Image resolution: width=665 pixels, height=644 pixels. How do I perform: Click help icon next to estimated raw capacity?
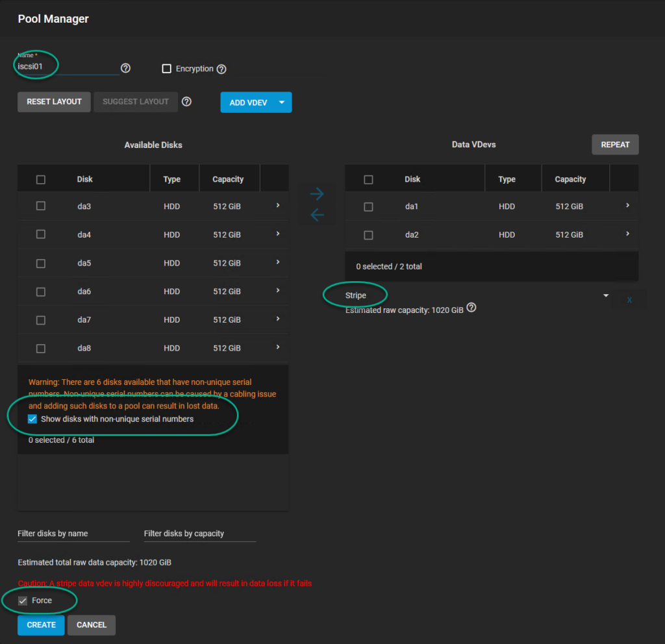471,308
